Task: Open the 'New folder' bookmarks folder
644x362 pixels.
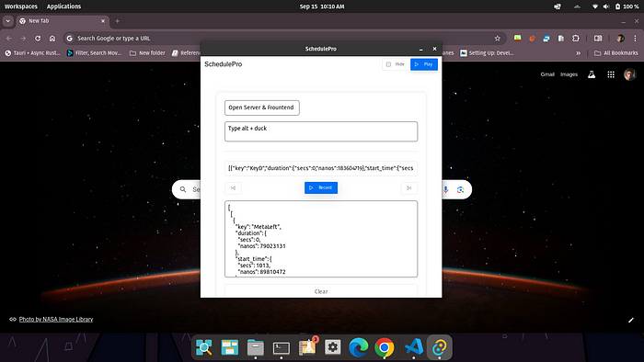Action: (147, 53)
